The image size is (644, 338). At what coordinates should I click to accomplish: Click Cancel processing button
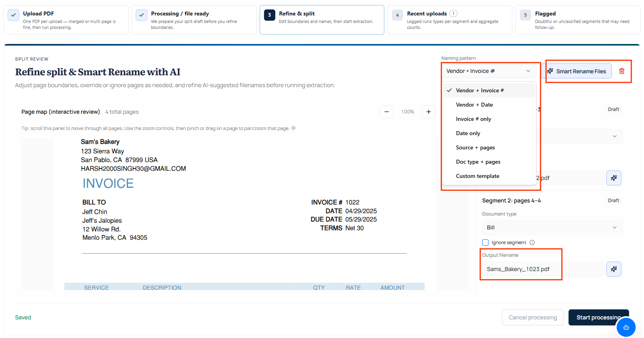tap(533, 317)
